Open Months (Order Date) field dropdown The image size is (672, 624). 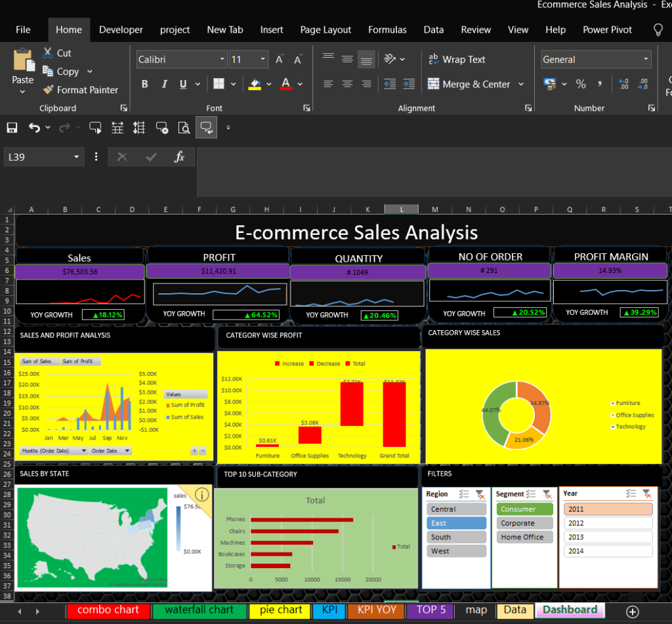click(84, 451)
